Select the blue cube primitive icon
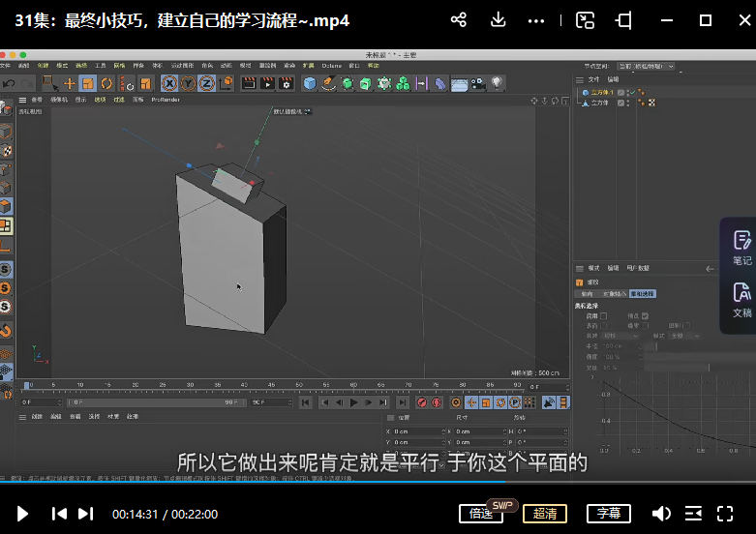 (x=310, y=84)
